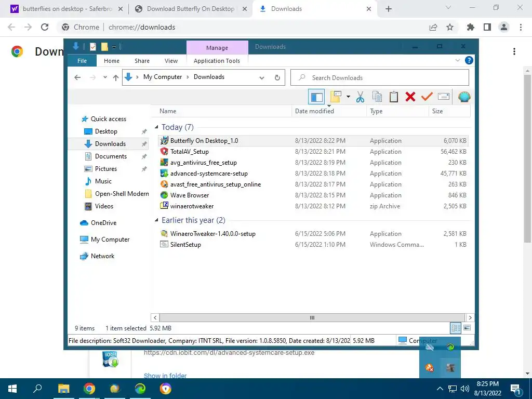Screen dimensions: 532x399
Task: Open Pictures in sidebar
Action: click(105, 169)
